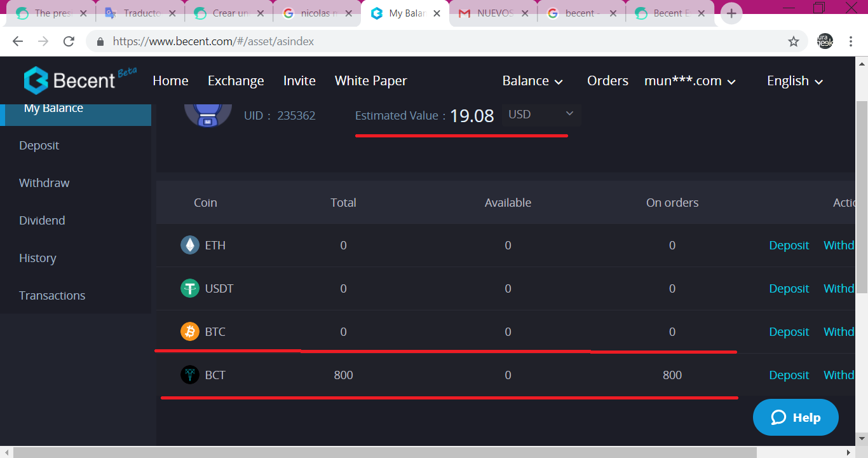
Task: Click the BTC coin icon
Action: [190, 332]
